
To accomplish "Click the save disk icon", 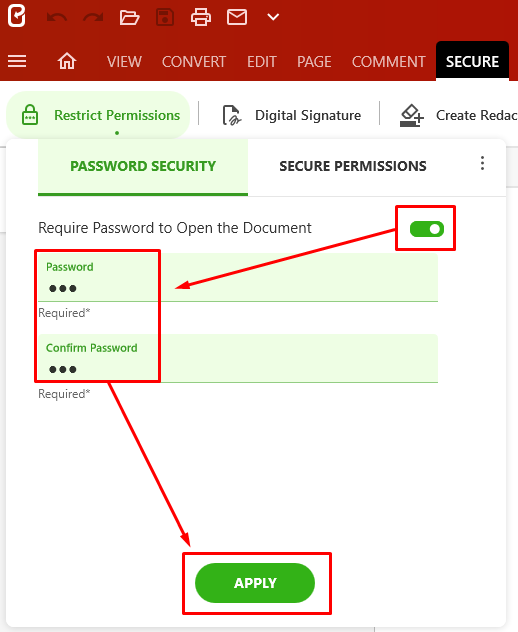I will [165, 18].
